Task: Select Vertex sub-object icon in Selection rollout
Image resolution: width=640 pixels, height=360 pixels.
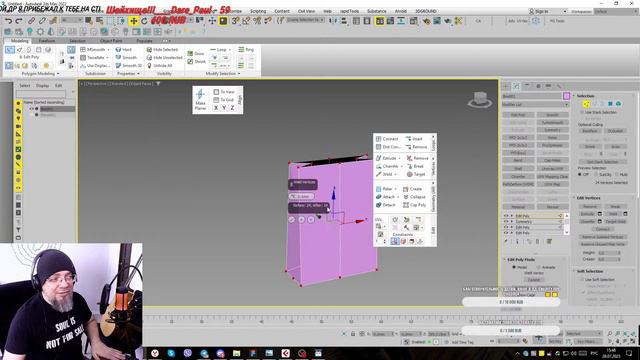Action: point(586,104)
